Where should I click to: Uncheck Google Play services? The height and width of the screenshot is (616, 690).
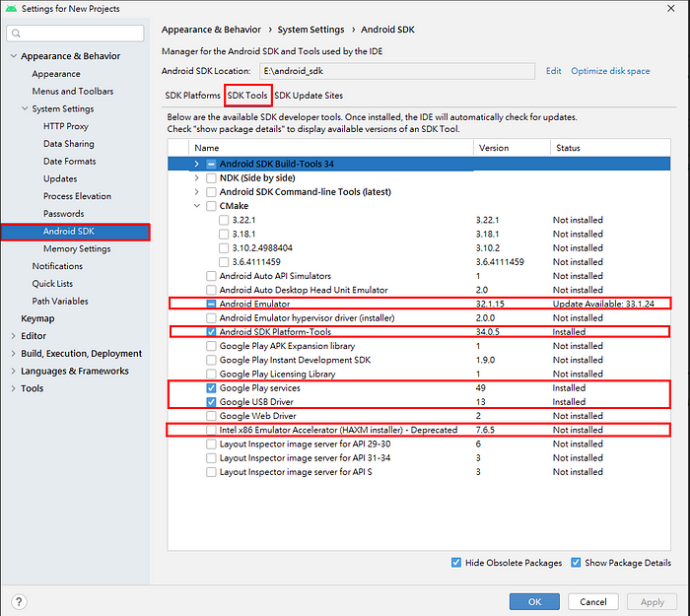(x=211, y=388)
